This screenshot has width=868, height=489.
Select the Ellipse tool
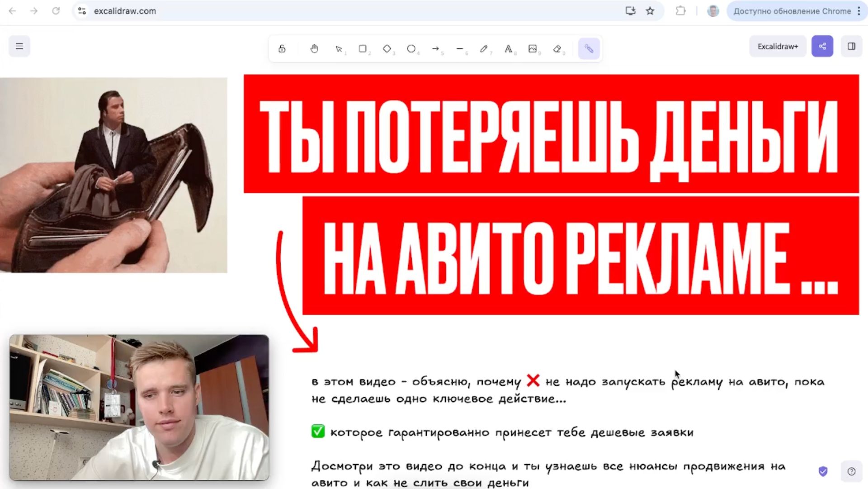pos(411,48)
